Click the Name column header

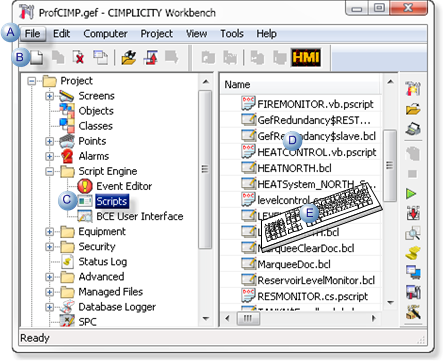[x=300, y=85]
